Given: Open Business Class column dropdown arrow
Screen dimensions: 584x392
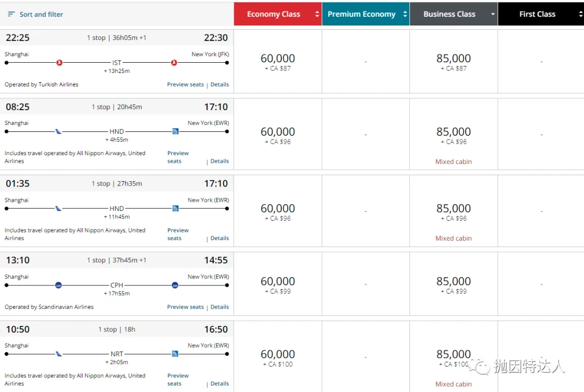Looking at the screenshot, I should pos(493,15).
